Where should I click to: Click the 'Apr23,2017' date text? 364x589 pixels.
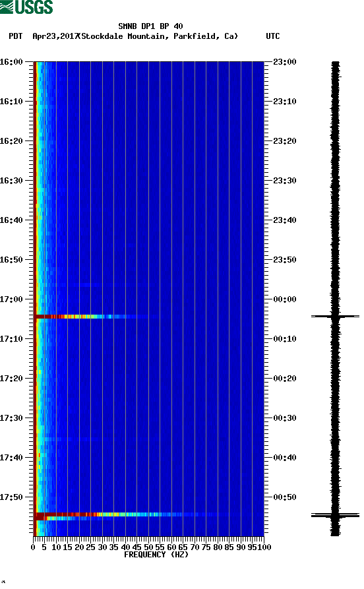click(x=55, y=36)
